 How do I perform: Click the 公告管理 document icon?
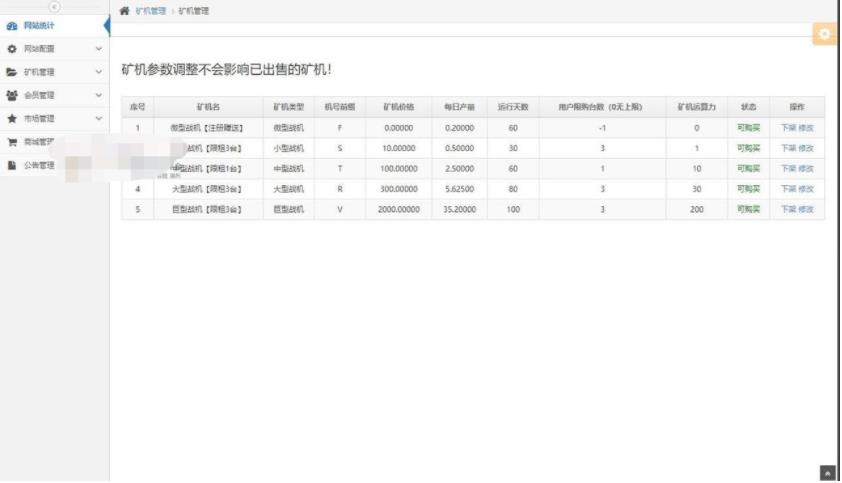11,165
